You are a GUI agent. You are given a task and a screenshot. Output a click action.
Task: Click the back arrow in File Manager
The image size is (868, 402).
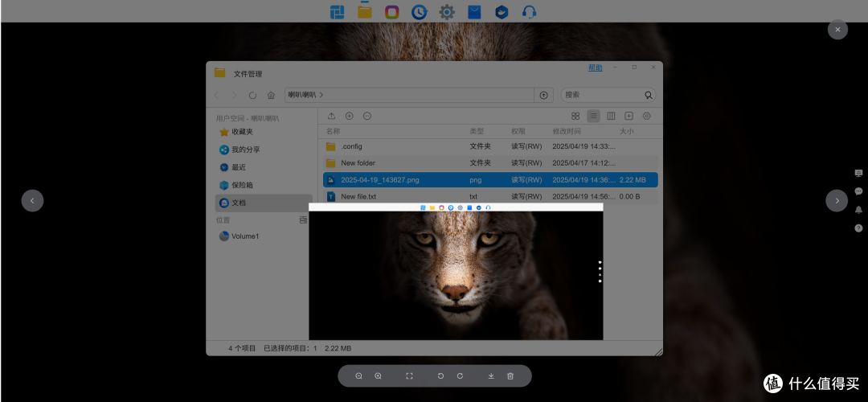click(216, 95)
